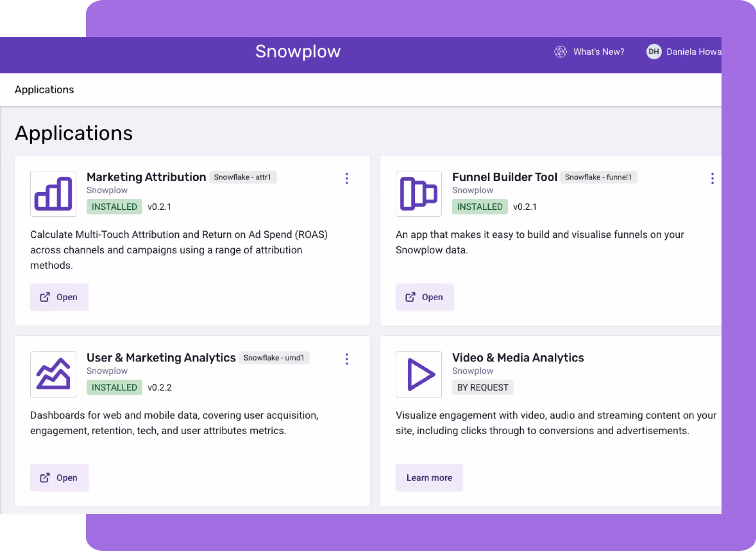756x551 pixels.
Task: Open the Funnel Builder Tool app
Action: pos(425,297)
